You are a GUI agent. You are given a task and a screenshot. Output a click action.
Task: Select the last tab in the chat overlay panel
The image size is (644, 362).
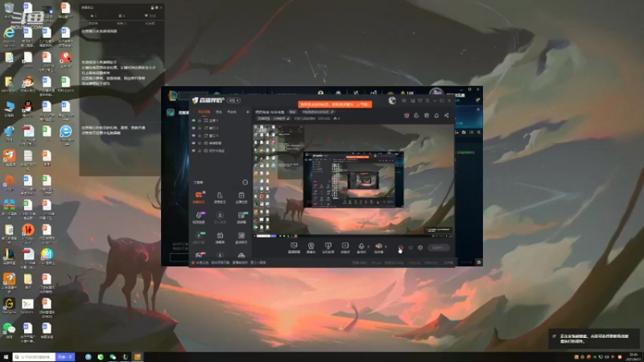(x=150, y=23)
